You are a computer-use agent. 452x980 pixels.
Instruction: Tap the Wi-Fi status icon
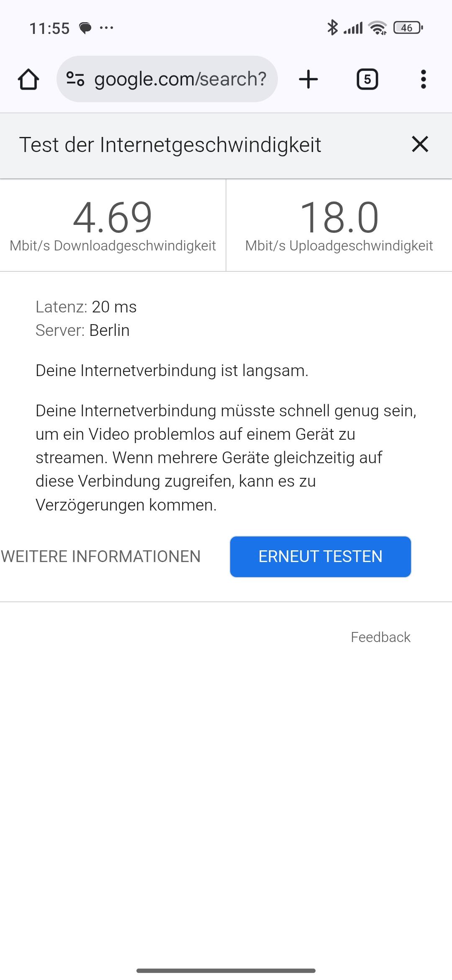point(378,28)
